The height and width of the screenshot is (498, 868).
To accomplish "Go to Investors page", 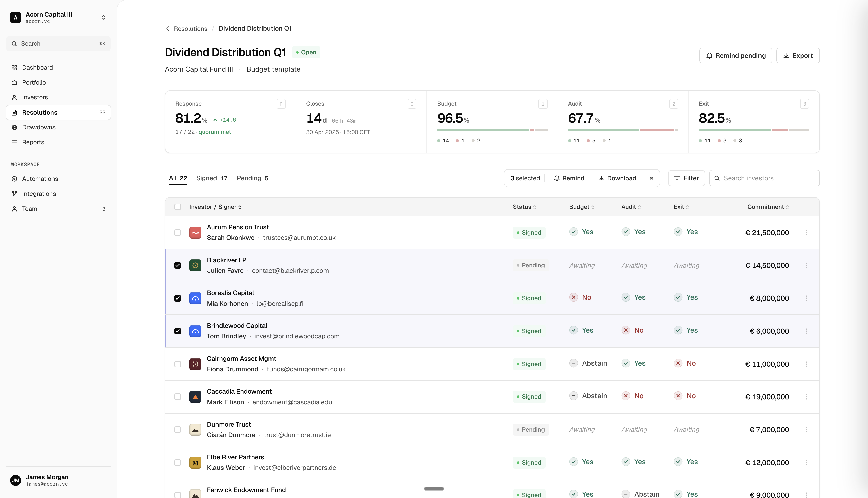I will [58, 97].
